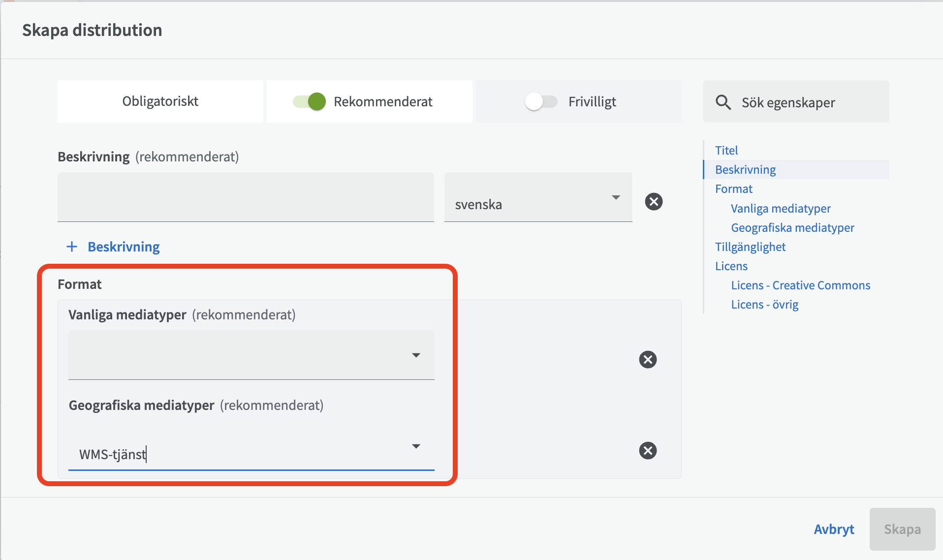Toggle off the Rekommenderat switch
The image size is (943, 560).
pyautogui.click(x=310, y=102)
